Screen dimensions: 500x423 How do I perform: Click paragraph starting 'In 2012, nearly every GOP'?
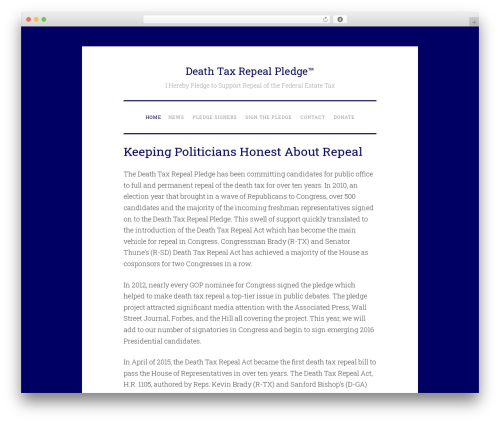point(249,313)
